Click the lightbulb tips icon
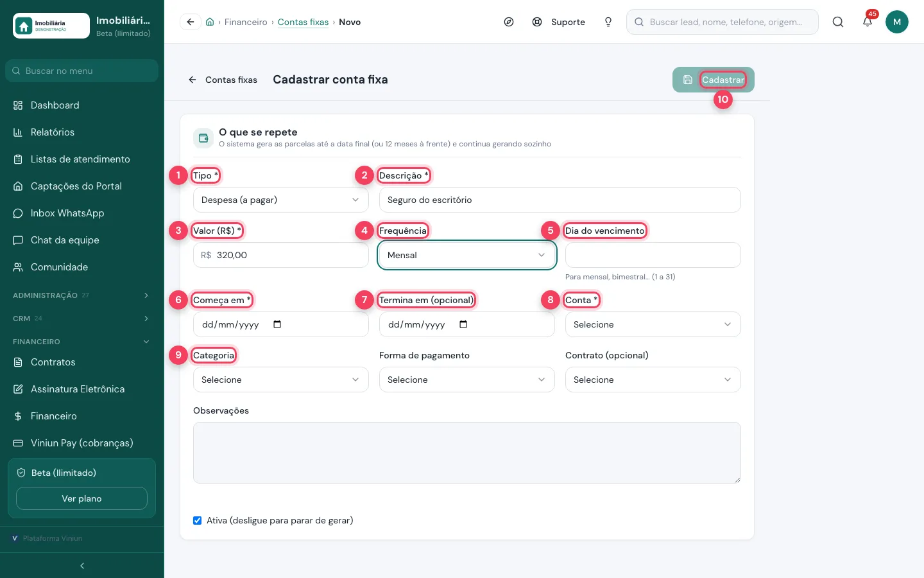This screenshot has height=578, width=924. 608,22
